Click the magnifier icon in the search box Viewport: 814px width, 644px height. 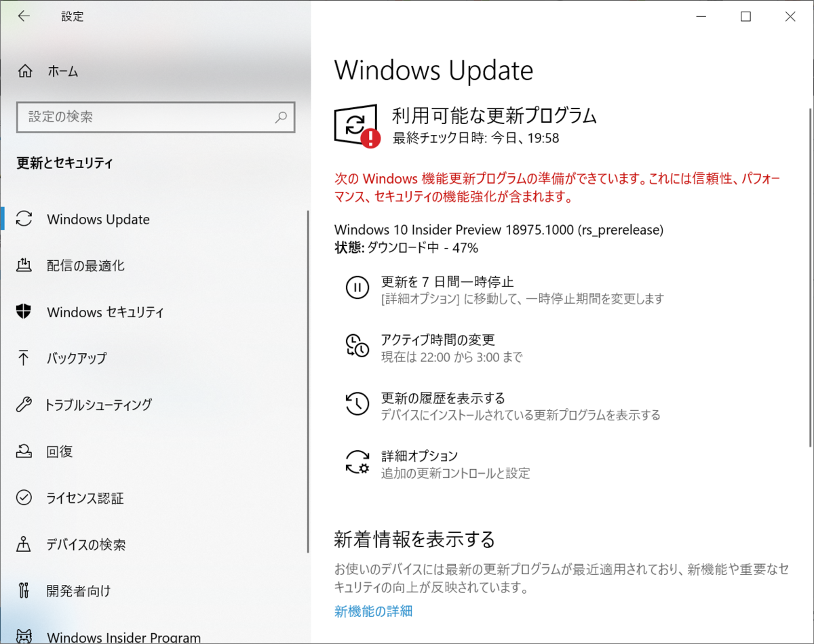pyautogui.click(x=281, y=117)
